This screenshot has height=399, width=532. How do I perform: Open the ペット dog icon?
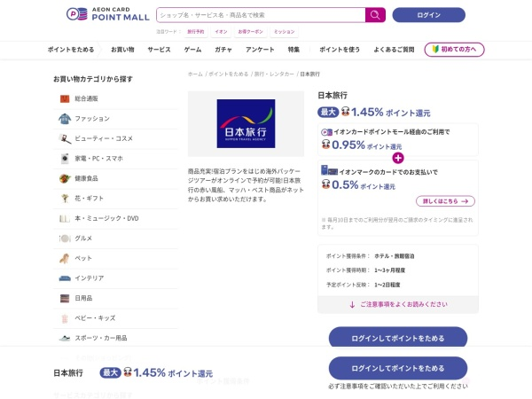65,259
